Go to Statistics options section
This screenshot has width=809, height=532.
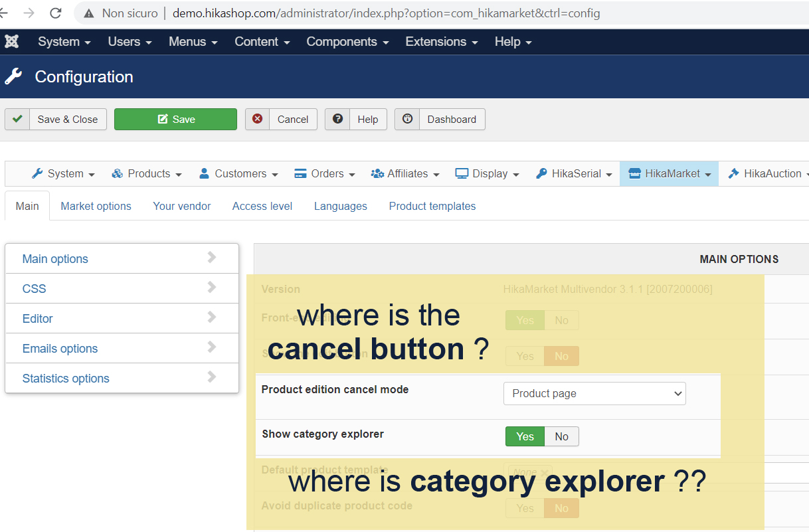click(122, 378)
